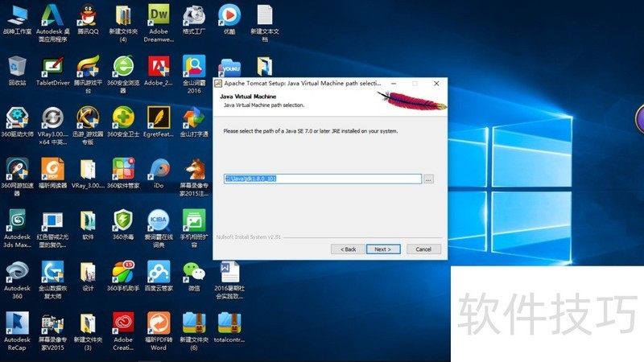The image size is (644, 362).
Task: Select the 新建文件夹 (3) folder icon
Action: [x=88, y=323]
